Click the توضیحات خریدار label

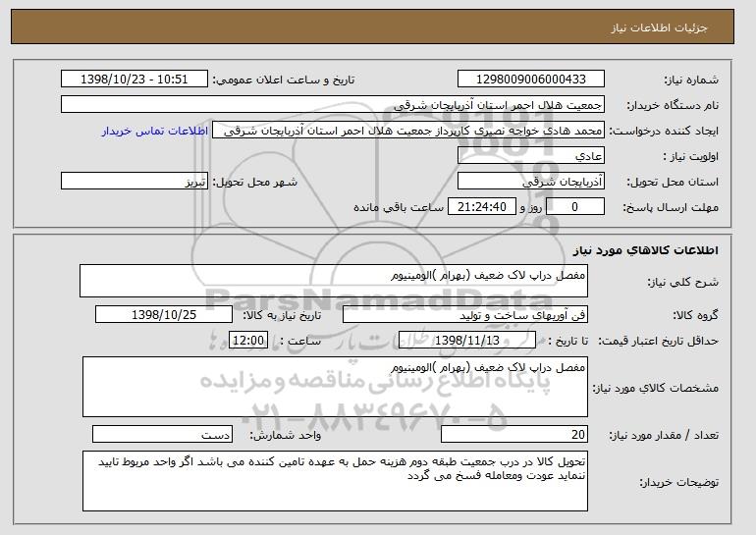point(678,482)
